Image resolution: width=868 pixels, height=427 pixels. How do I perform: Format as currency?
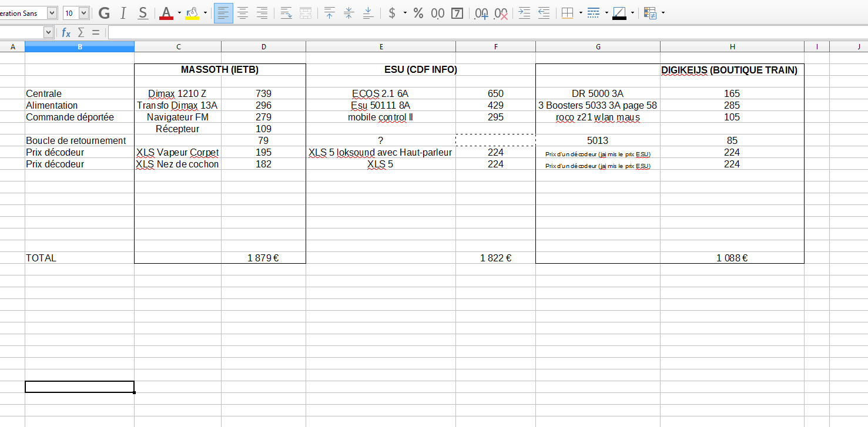pyautogui.click(x=392, y=13)
